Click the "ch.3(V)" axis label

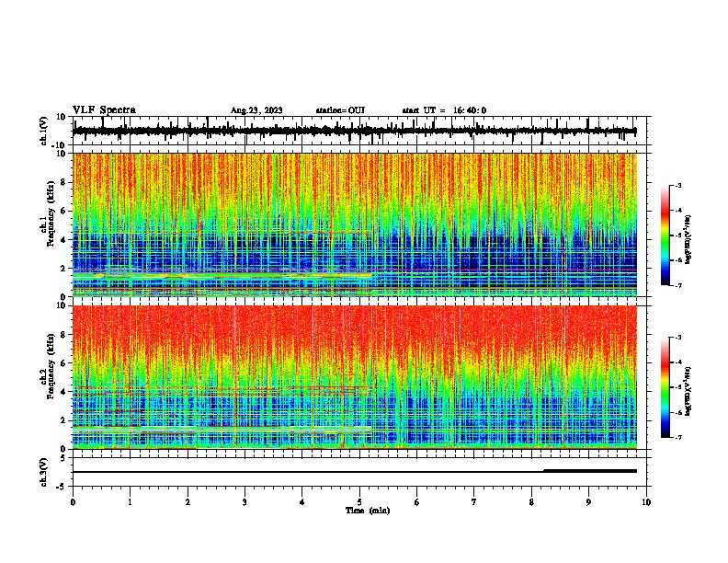pos(44,472)
